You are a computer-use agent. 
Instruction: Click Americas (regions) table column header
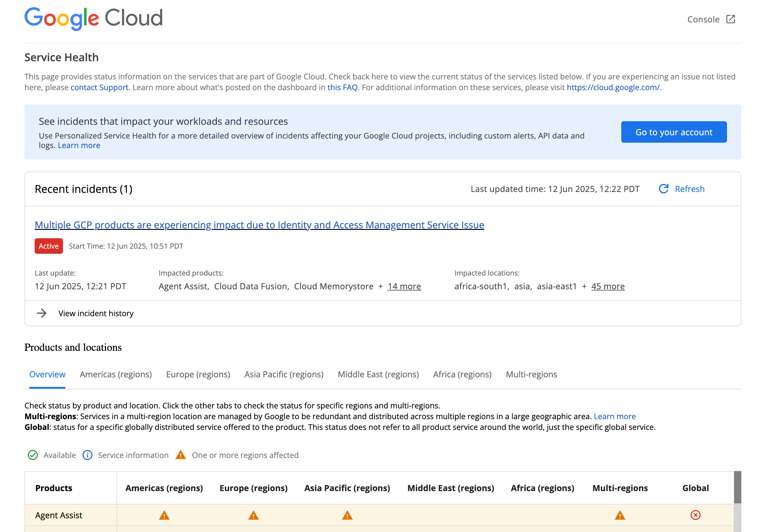[164, 488]
